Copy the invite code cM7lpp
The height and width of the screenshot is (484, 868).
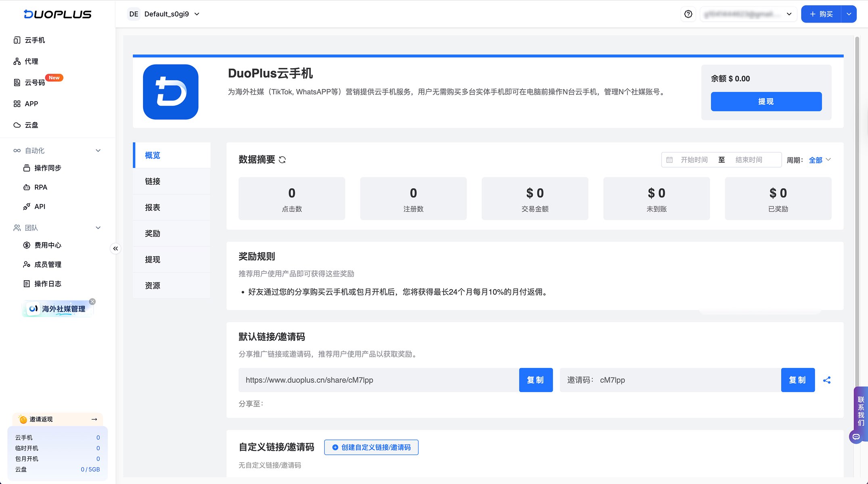pyautogui.click(x=798, y=380)
